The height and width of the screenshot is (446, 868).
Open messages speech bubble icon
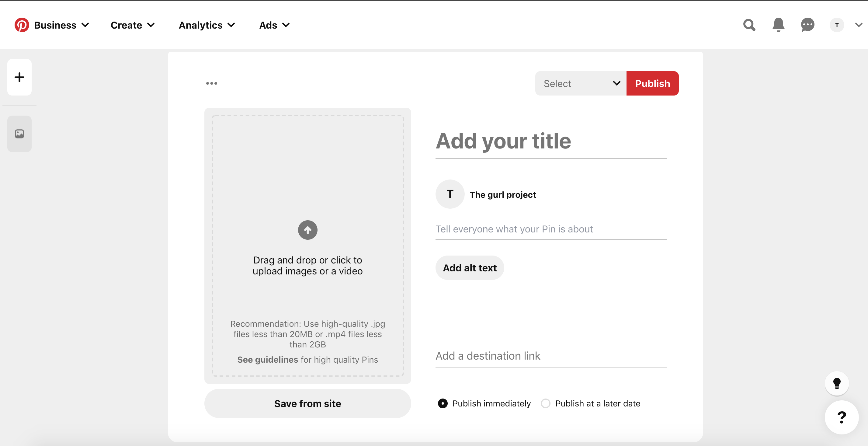point(808,25)
